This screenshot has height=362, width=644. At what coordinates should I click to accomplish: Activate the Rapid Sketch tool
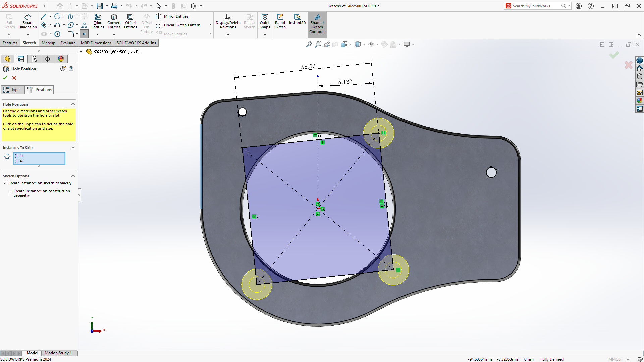click(280, 21)
